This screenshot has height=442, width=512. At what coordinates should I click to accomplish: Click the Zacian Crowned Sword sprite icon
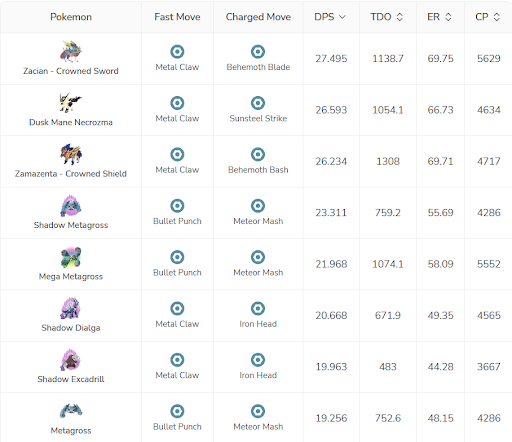[x=71, y=51]
